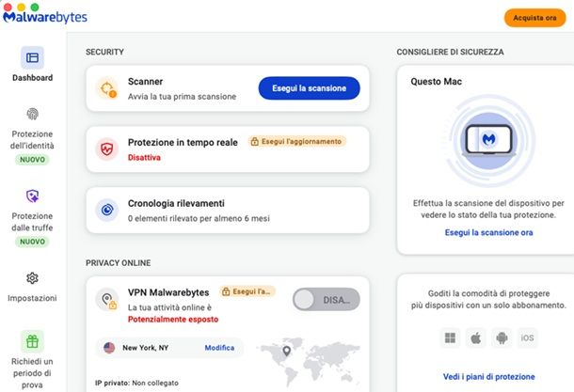Click NUOVO badge under scam protection
This screenshot has height=392, width=574.
pos(32,242)
